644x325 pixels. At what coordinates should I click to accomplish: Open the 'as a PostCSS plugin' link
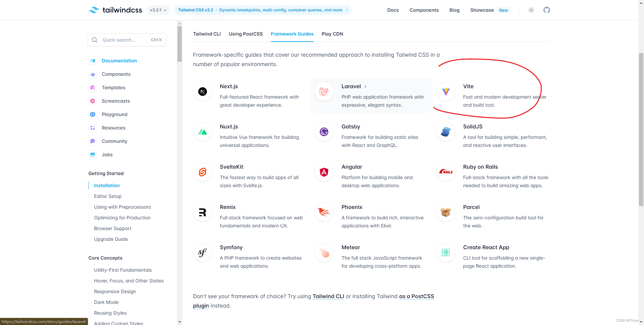[416, 296]
